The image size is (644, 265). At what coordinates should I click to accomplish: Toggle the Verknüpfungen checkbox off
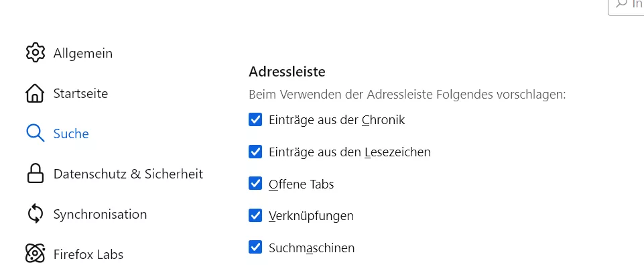(x=255, y=215)
